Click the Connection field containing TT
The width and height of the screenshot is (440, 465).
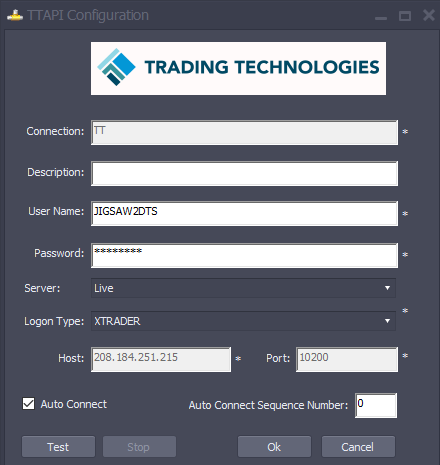coord(244,133)
